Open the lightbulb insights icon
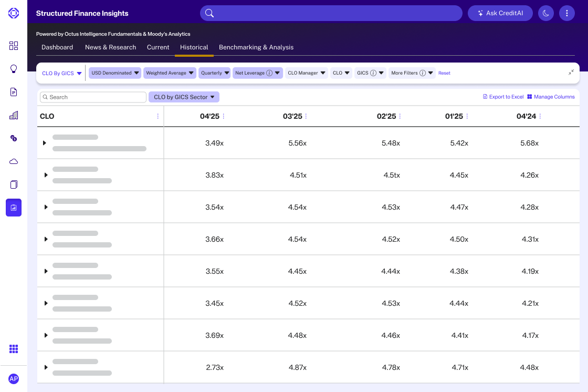 (x=14, y=69)
